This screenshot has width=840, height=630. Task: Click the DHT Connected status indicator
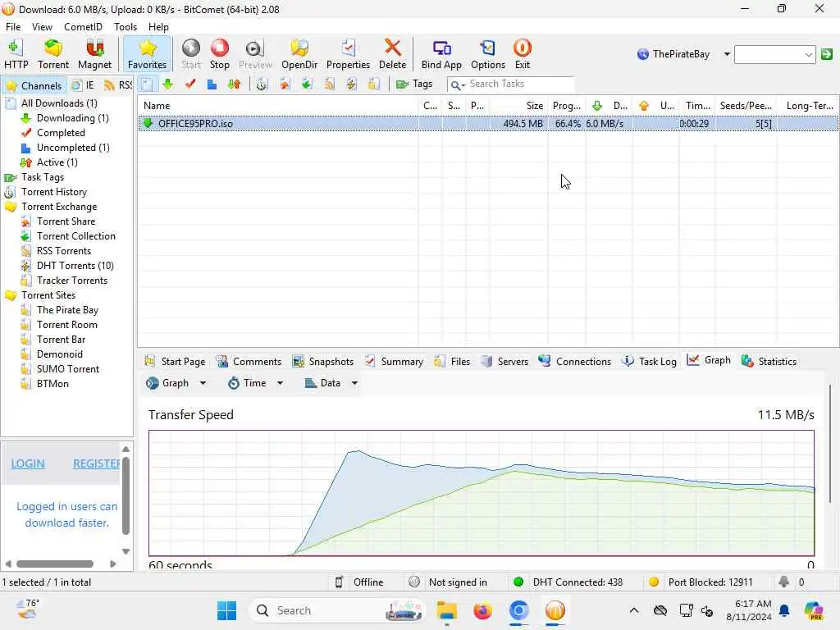[568, 582]
